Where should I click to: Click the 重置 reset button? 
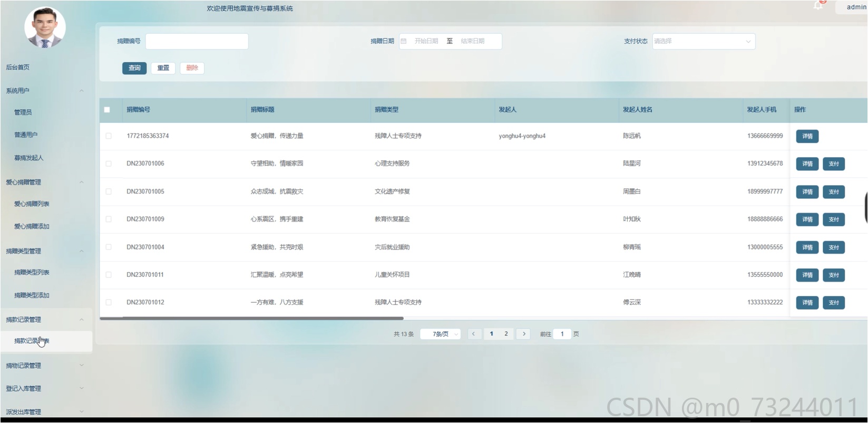[163, 68]
